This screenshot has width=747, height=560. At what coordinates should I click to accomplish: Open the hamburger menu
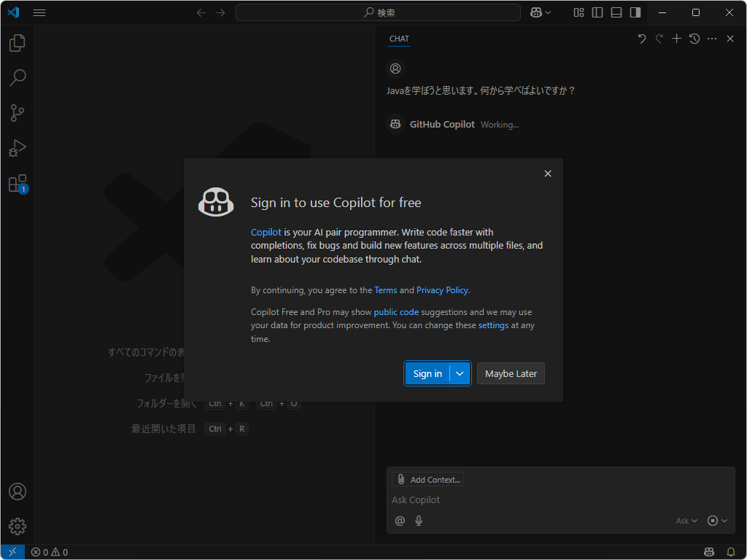click(x=39, y=12)
